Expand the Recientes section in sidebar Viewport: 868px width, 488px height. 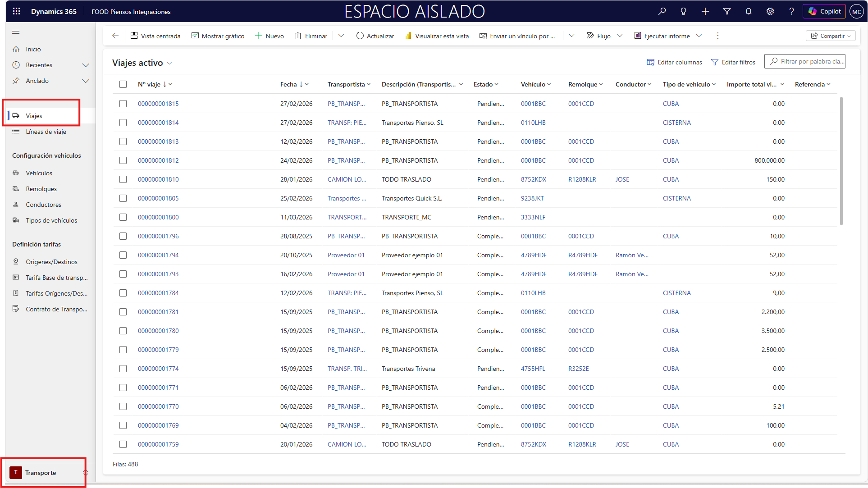click(x=86, y=65)
